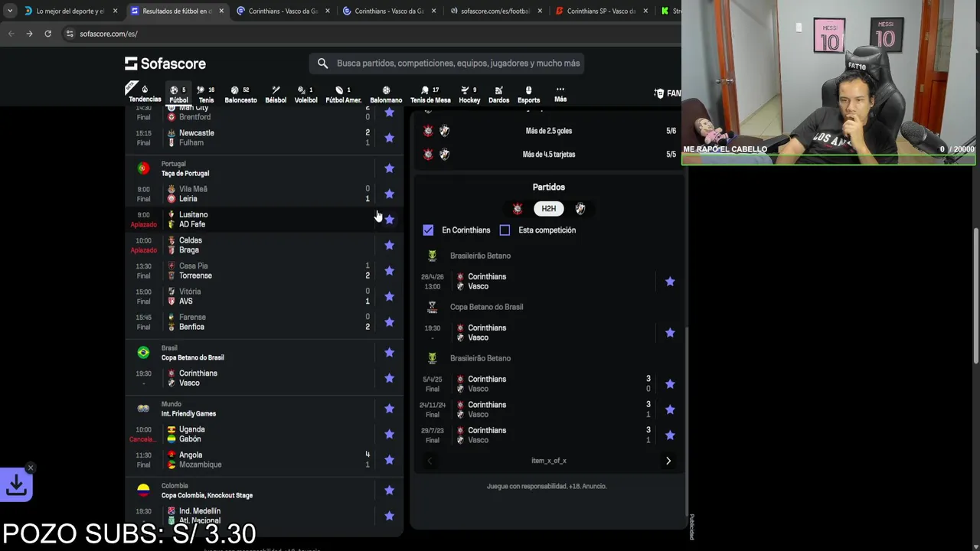The height and width of the screenshot is (551, 980).
Task: Select the Dardos sport category
Action: tap(498, 94)
